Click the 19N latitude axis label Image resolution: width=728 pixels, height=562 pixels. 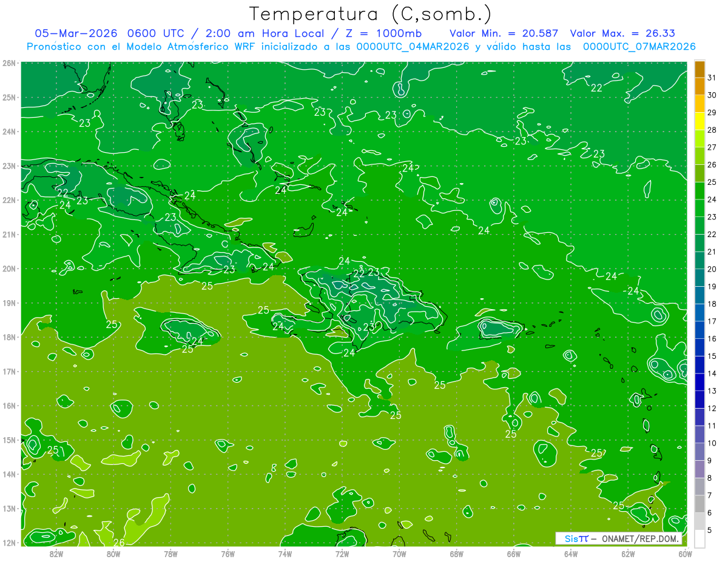[x=9, y=303]
